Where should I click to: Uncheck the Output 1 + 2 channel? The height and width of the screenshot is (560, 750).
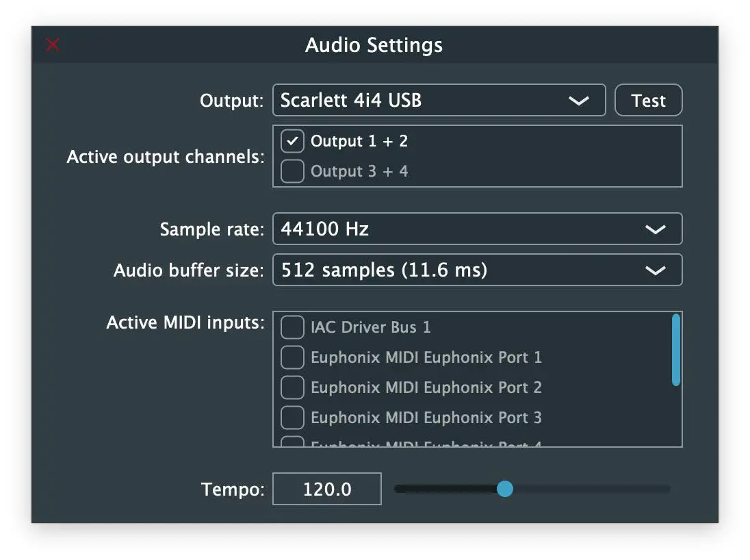point(292,141)
